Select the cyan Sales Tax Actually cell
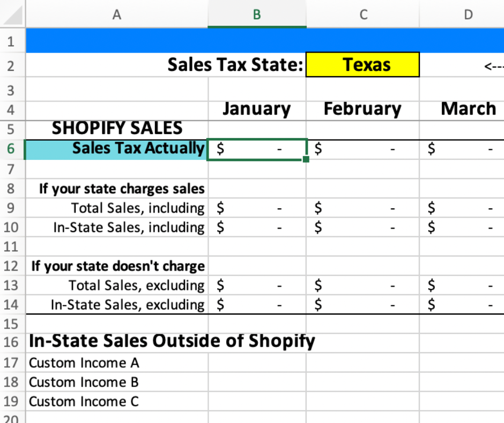504x423 pixels. coord(116,149)
